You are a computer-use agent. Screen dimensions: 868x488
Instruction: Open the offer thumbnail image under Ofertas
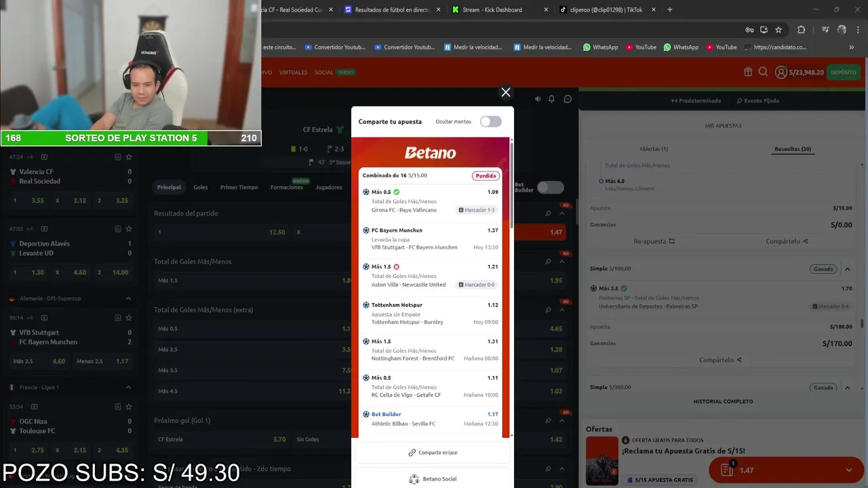pyautogui.click(x=601, y=461)
